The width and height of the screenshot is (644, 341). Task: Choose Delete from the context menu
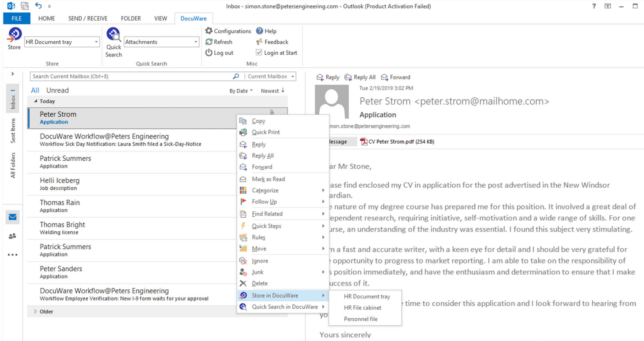tap(283, 283)
